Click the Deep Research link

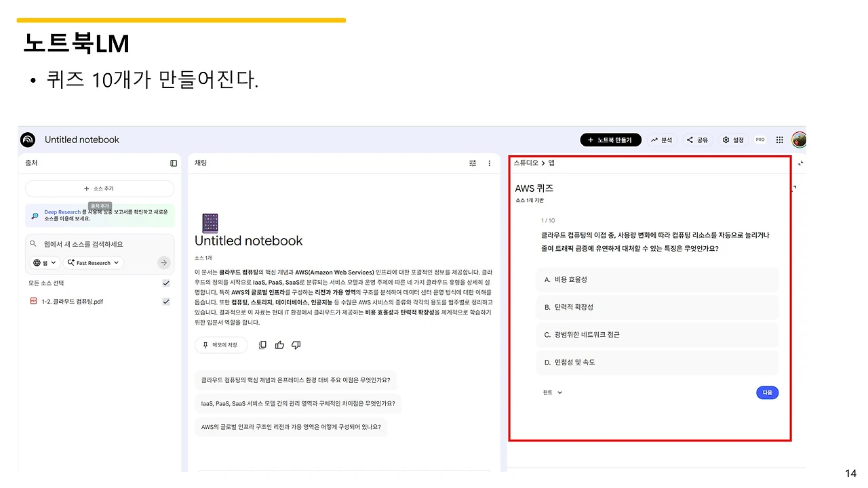62,211
